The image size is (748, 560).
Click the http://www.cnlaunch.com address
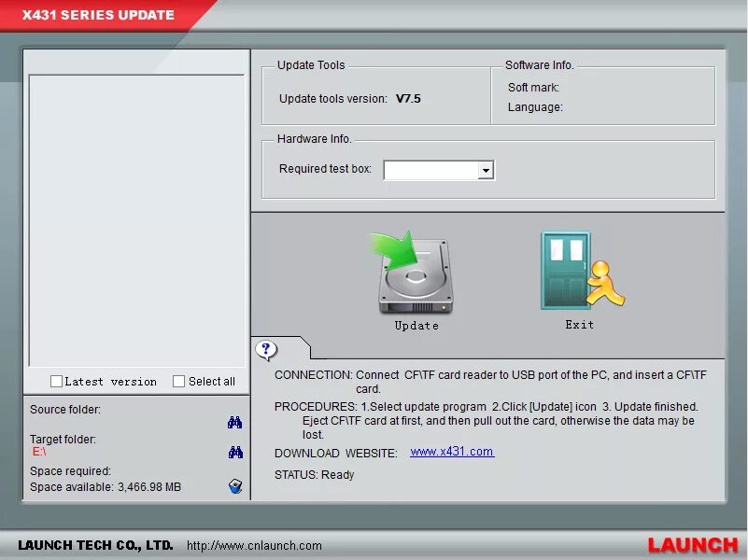point(253,545)
